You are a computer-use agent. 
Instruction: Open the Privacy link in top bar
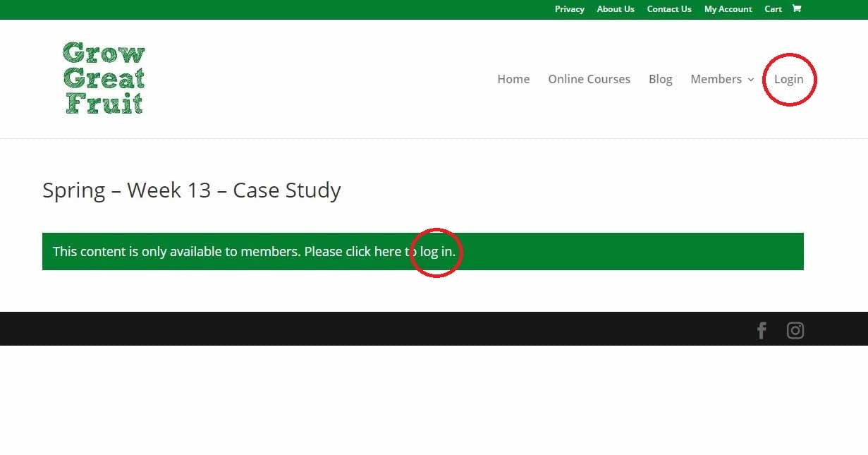click(x=570, y=9)
